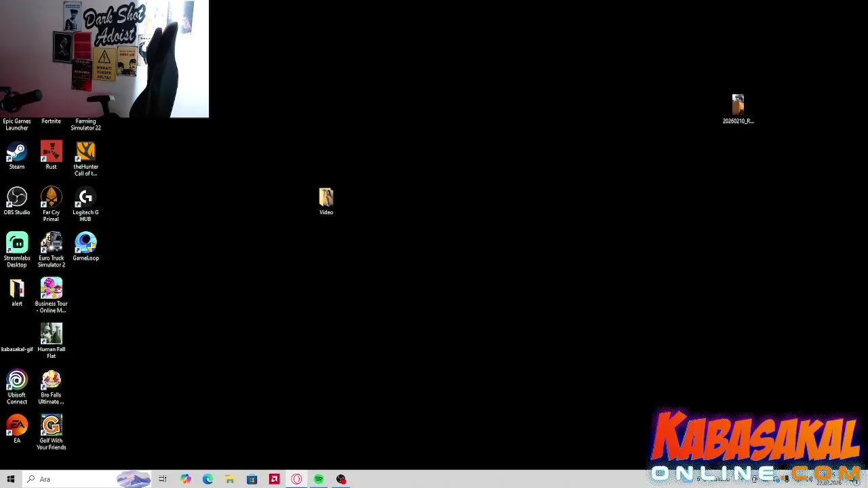Open AMD Software from taskbar
The image size is (868, 488).
pos(274,479)
